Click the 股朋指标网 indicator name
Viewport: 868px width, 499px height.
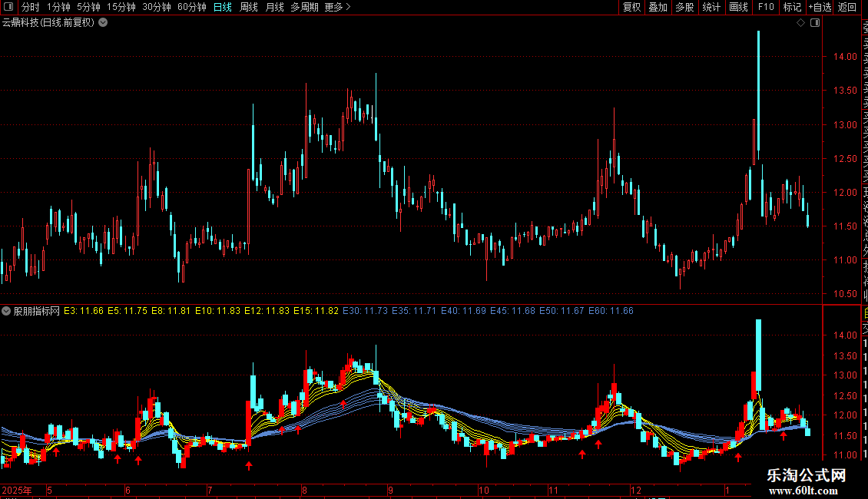[37, 311]
